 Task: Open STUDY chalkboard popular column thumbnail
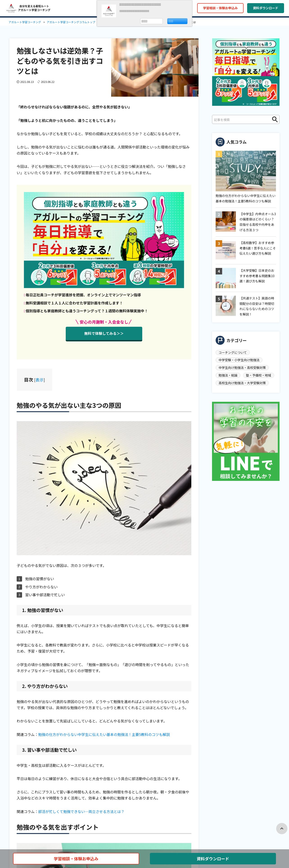click(246, 171)
